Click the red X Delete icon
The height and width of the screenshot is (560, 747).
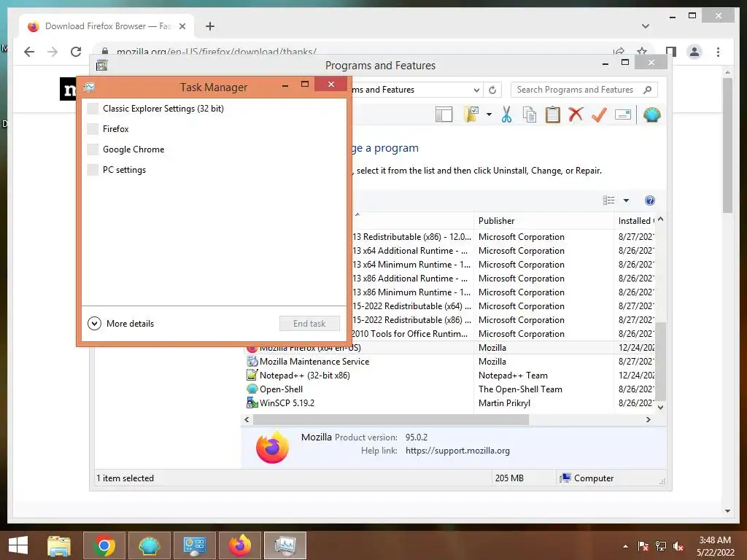pos(576,114)
